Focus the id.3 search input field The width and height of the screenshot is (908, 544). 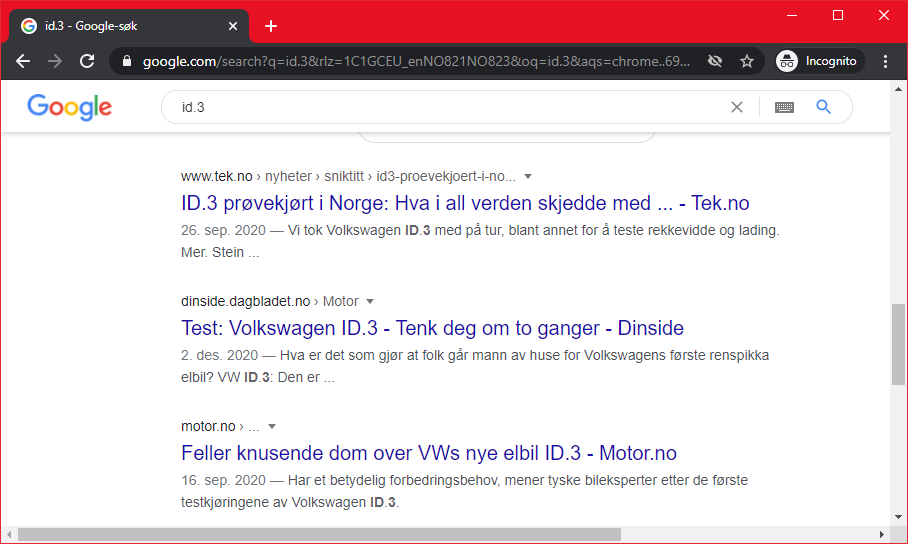click(x=452, y=107)
